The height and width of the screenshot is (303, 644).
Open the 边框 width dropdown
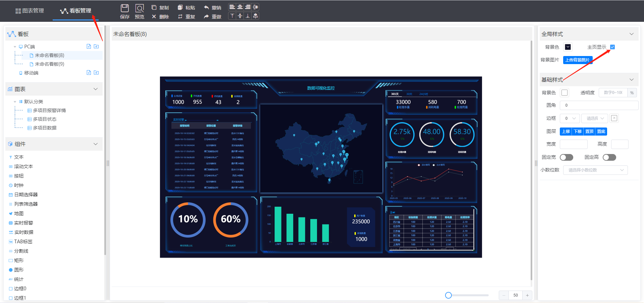point(570,118)
